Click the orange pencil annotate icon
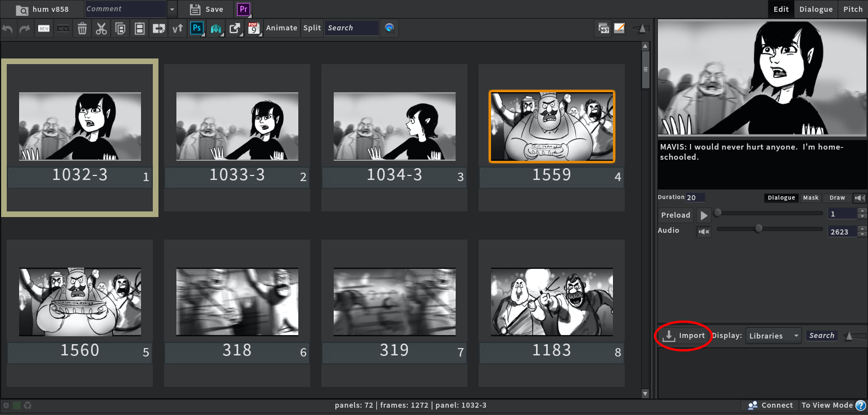The width and height of the screenshot is (868, 415). click(619, 28)
